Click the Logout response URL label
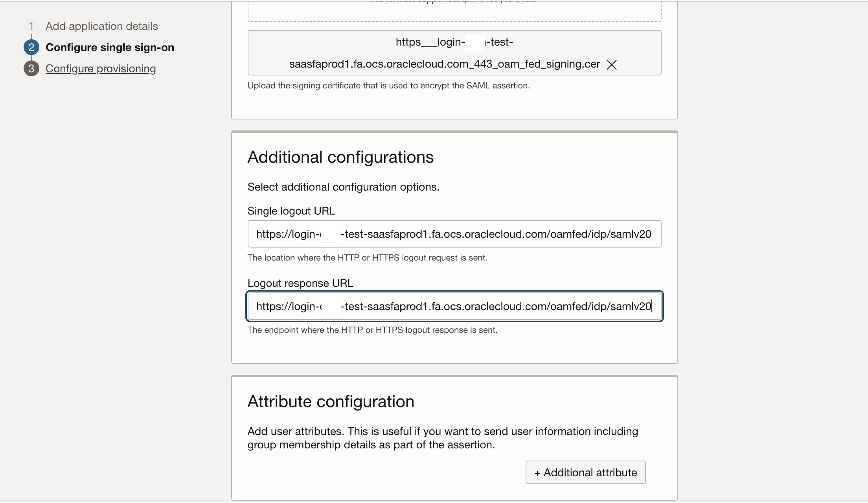The height and width of the screenshot is (503, 868). (300, 283)
